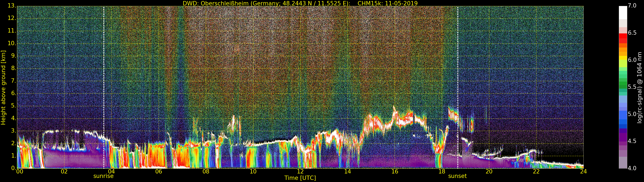Click the '24' time tick label
This screenshot has width=644, height=182.
[583, 172]
